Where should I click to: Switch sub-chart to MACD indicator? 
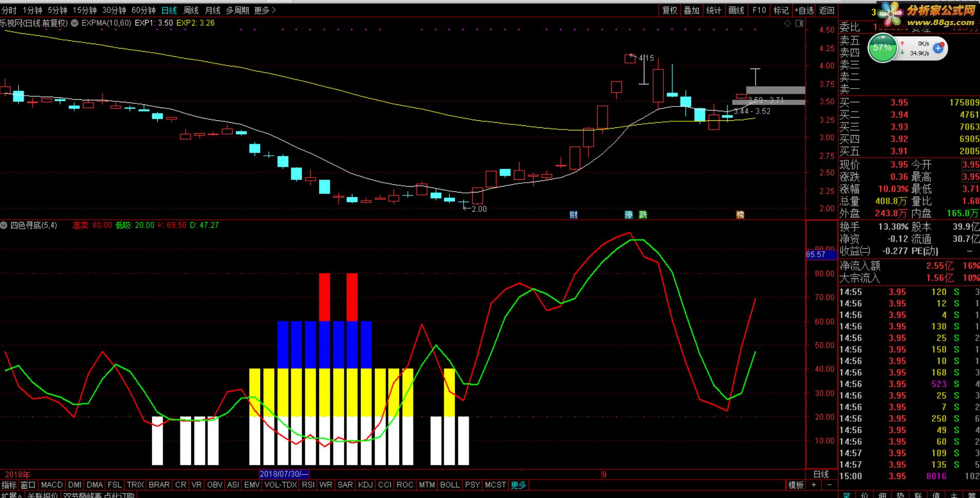pos(52,485)
